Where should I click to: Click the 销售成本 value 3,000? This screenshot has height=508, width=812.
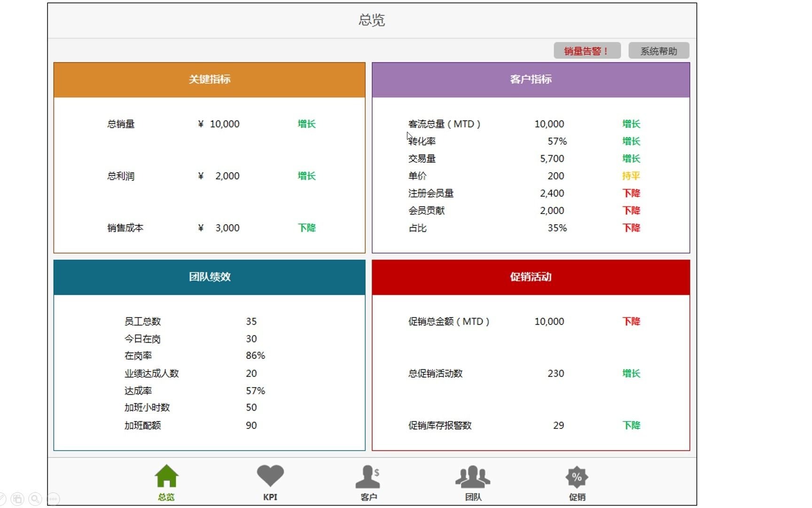click(x=227, y=228)
